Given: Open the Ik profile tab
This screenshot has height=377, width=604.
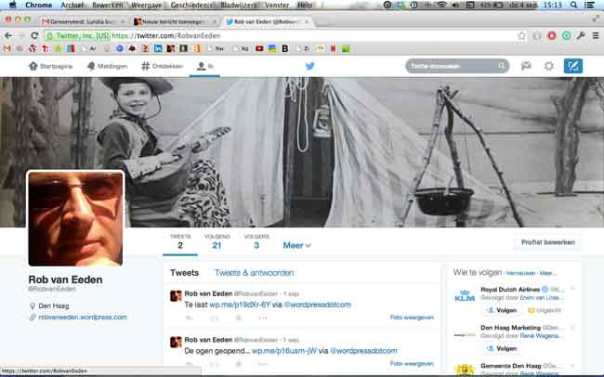Looking at the screenshot, I should tap(205, 66).
